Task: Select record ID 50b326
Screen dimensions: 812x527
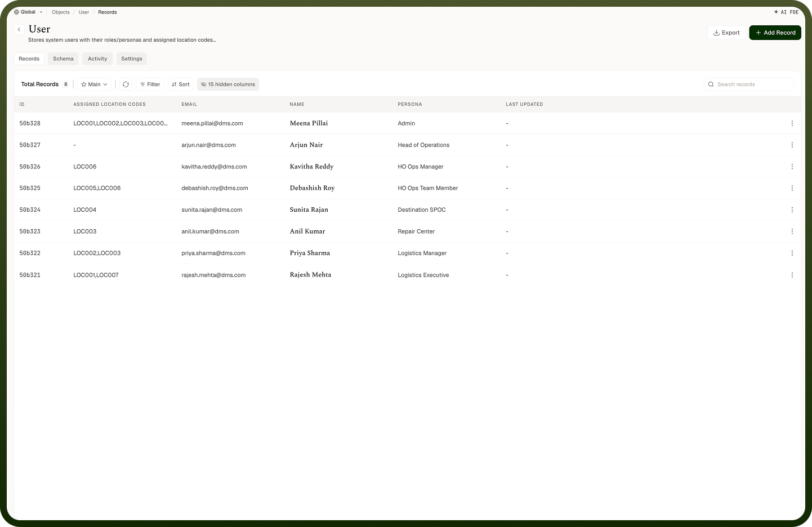Action: click(x=30, y=167)
